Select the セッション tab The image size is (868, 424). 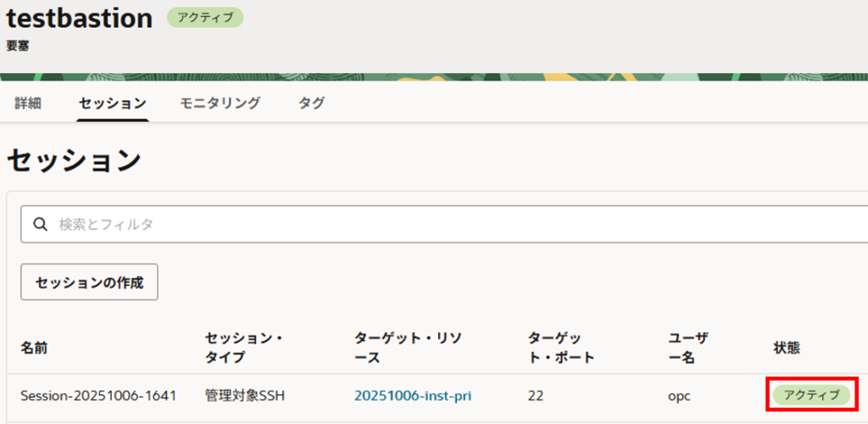click(113, 103)
